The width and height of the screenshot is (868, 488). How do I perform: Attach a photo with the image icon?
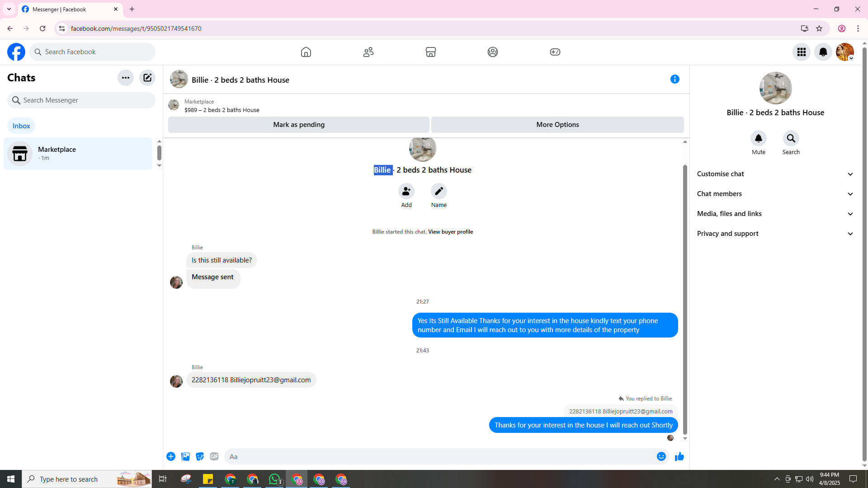(185, 456)
